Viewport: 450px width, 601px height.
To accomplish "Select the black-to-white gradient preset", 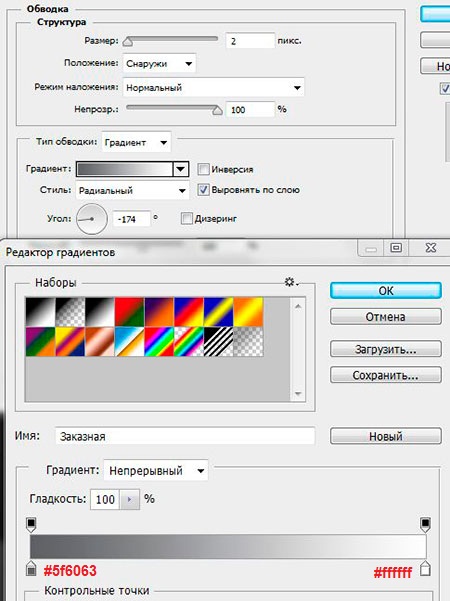I will pyautogui.click(x=40, y=312).
